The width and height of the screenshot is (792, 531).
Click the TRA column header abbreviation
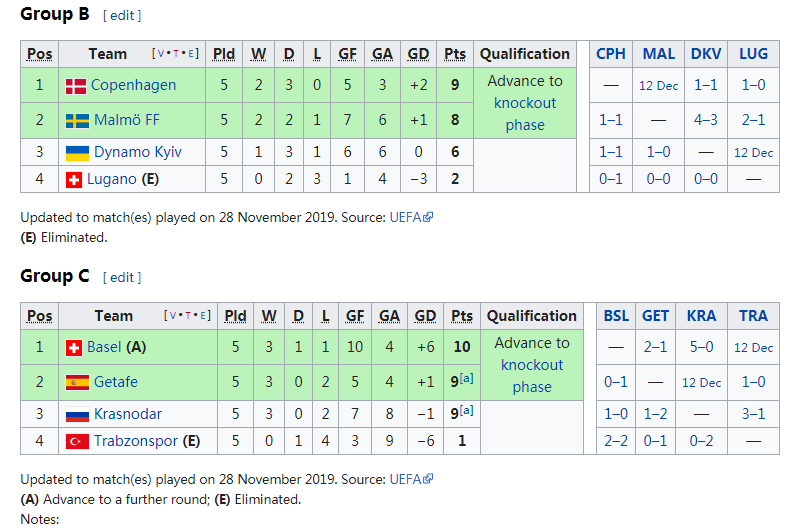pyautogui.click(x=753, y=316)
